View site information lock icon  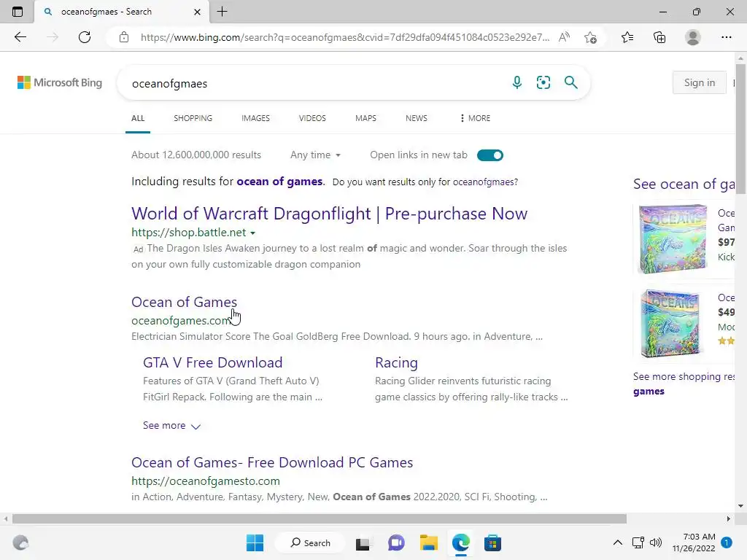point(124,37)
